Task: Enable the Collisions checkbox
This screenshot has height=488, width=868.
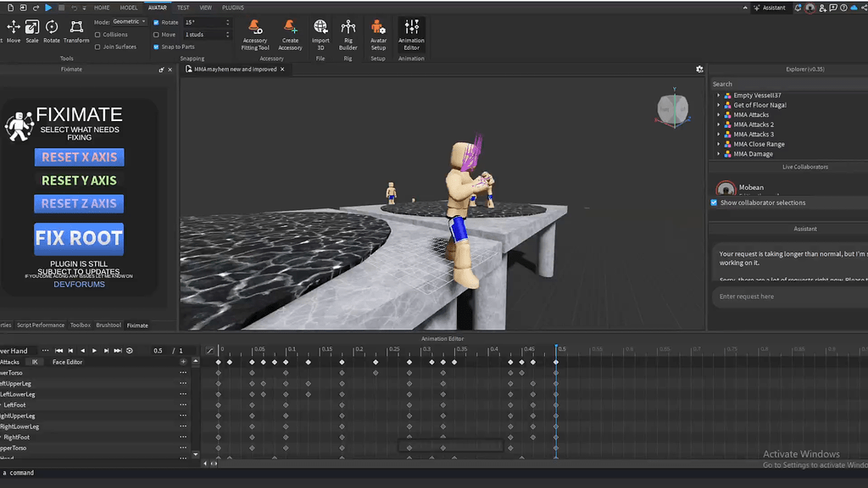Action: [97, 34]
